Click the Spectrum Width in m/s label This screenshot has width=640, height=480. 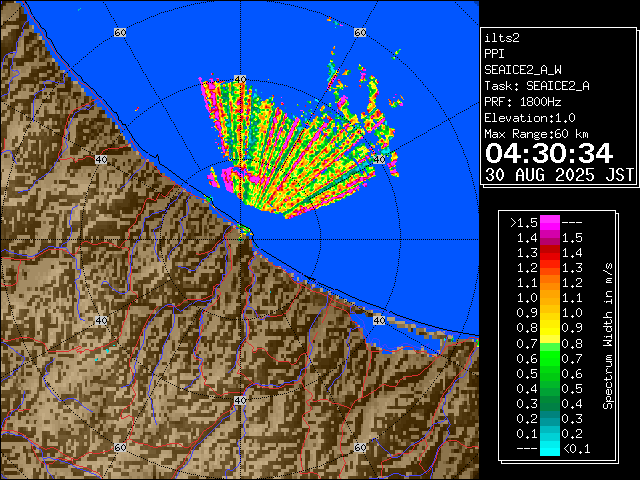click(607, 335)
